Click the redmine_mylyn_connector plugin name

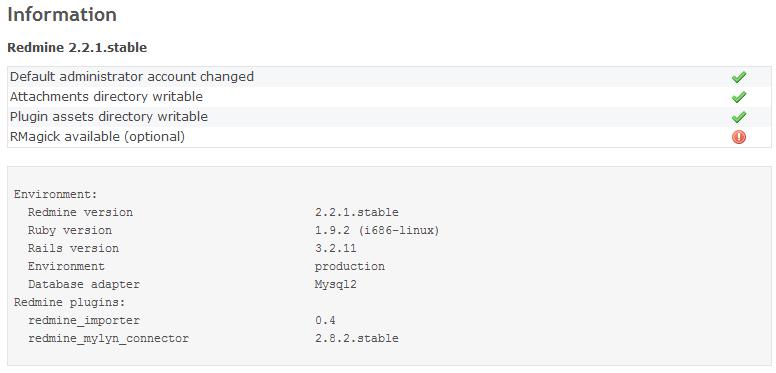(x=108, y=339)
